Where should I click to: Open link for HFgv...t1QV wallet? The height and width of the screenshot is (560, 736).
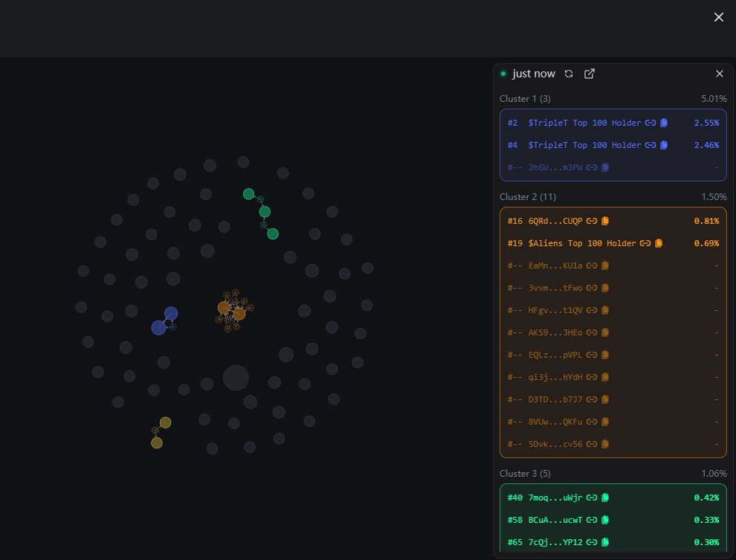[592, 310]
